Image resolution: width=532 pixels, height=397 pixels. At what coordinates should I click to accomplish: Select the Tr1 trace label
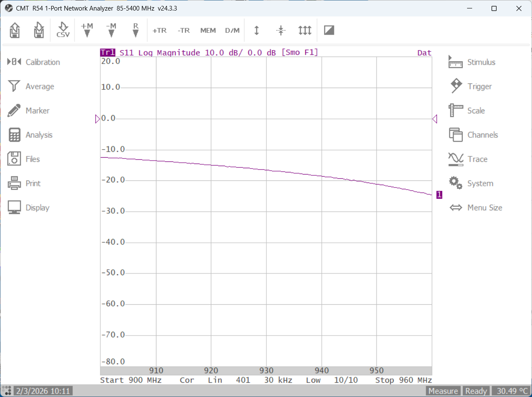click(x=107, y=53)
